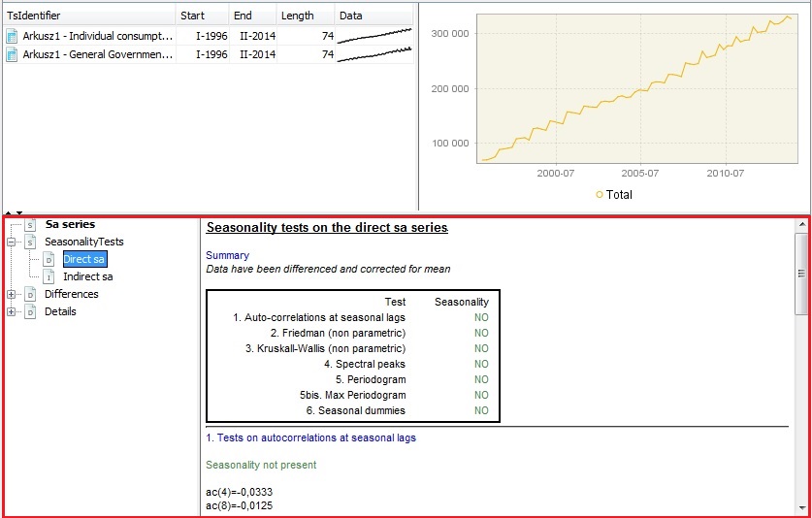Select the Sa series tree item
The image size is (812, 518).
point(70,224)
